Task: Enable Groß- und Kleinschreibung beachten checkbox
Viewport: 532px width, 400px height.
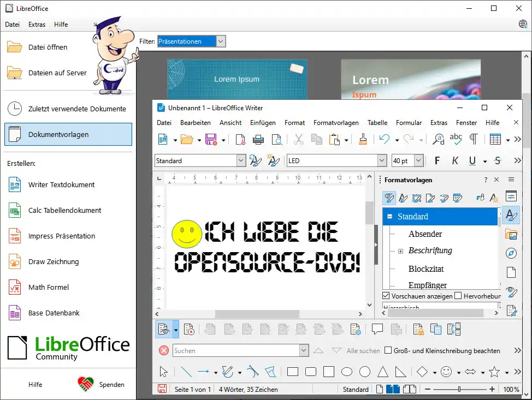Action: click(388, 350)
